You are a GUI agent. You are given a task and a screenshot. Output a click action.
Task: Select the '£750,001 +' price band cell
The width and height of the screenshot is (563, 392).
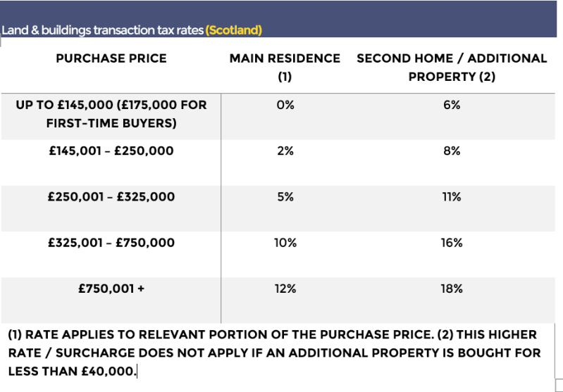tap(111, 289)
